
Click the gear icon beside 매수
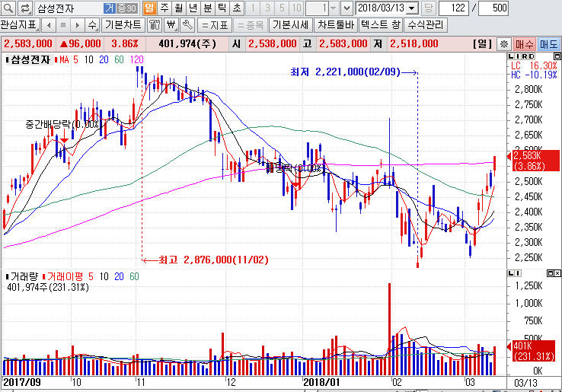(503, 44)
